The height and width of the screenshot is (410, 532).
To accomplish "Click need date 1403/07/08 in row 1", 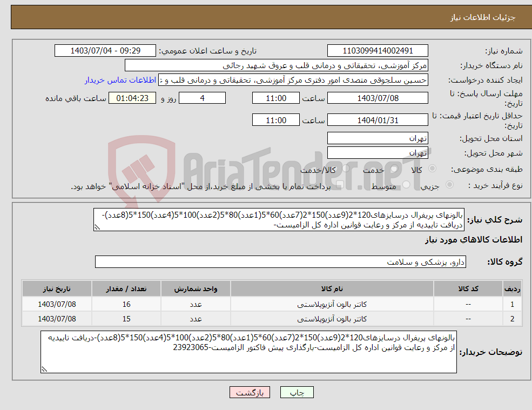I will (57, 304).
